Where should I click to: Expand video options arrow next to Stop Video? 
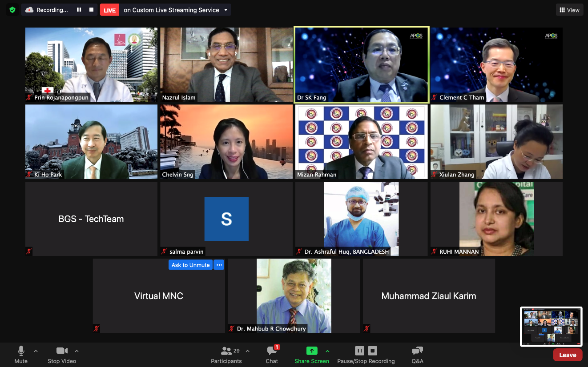(77, 351)
